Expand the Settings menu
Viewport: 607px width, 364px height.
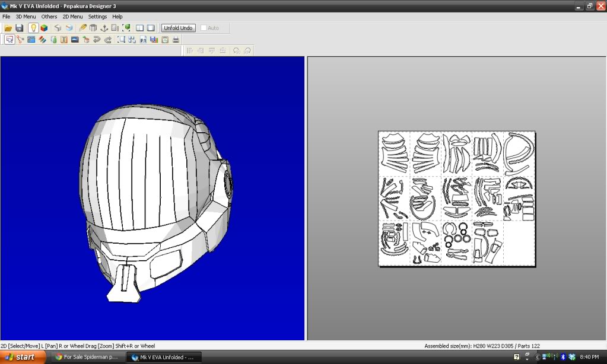97,17
